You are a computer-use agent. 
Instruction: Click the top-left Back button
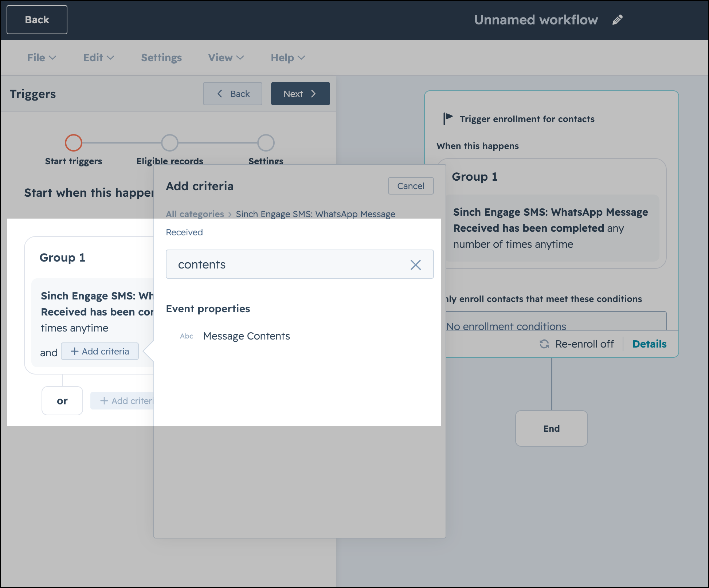pyautogui.click(x=37, y=20)
